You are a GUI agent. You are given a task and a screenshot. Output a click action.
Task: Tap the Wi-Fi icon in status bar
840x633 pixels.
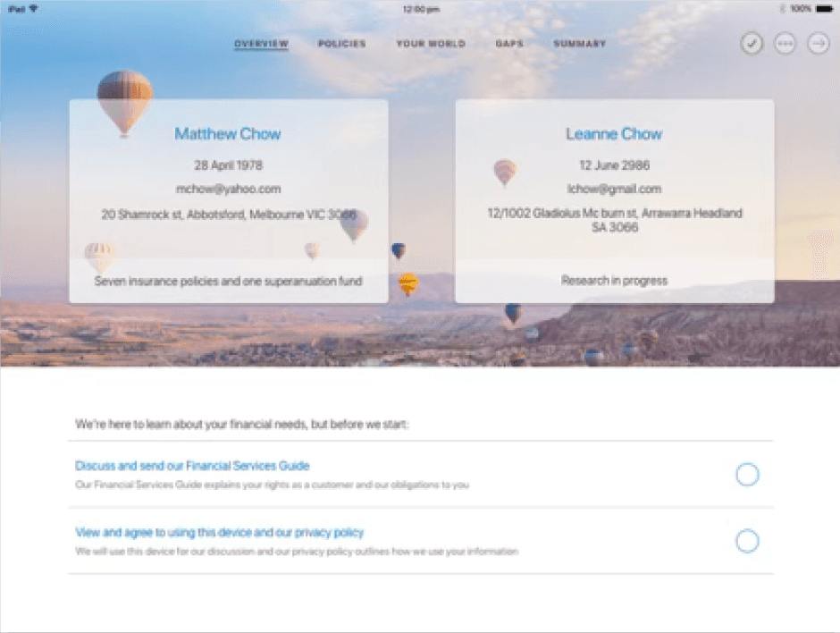[x=33, y=9]
